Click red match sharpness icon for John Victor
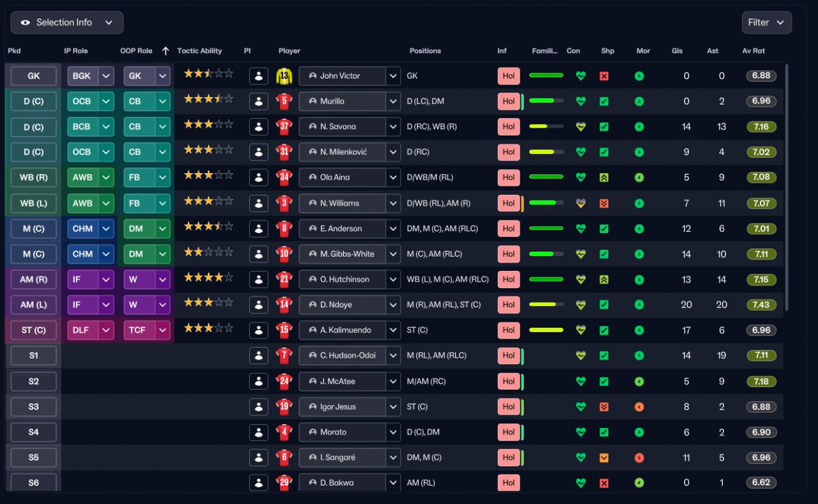The image size is (818, 504). click(x=604, y=76)
